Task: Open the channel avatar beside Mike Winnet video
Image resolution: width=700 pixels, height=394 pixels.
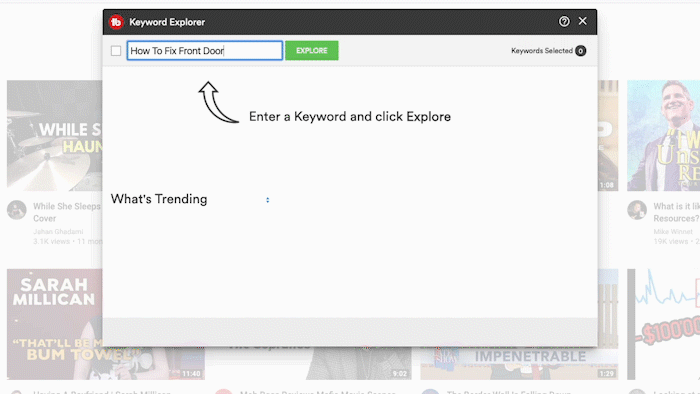Action: 637,210
